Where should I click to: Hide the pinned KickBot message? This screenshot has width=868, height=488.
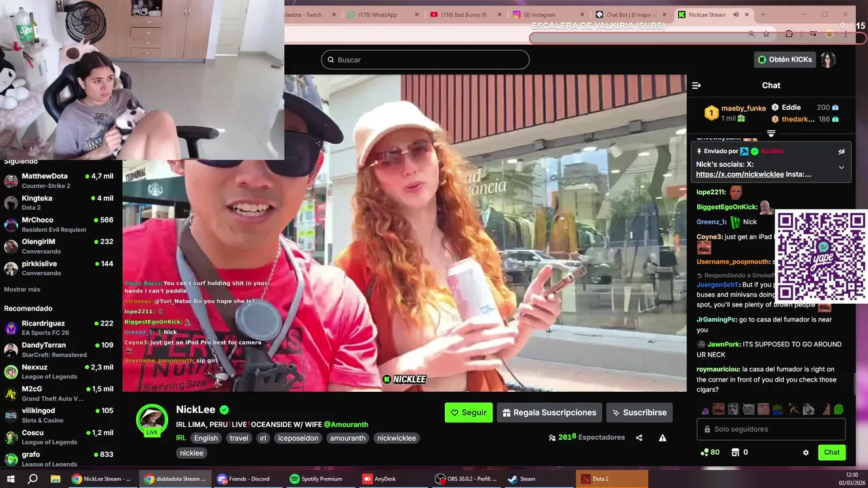pos(842,152)
